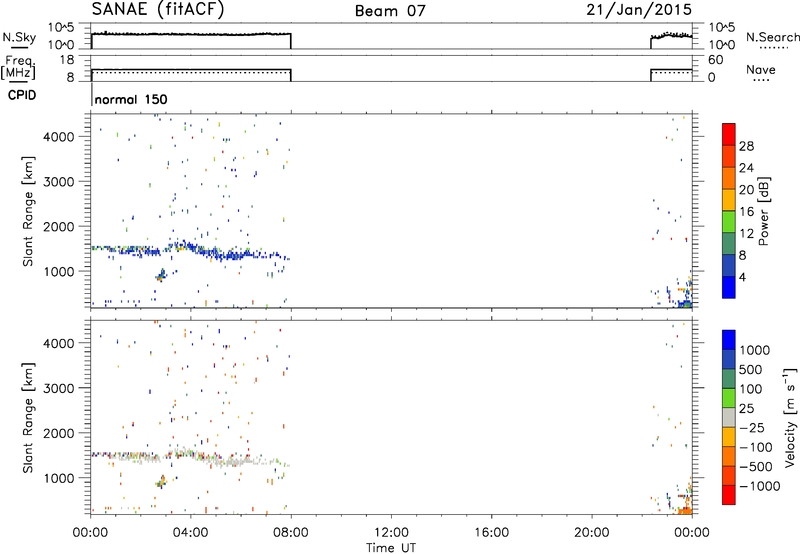Click the gray segment of the velocity colorbar
800x554 pixels.
[x=729, y=418]
